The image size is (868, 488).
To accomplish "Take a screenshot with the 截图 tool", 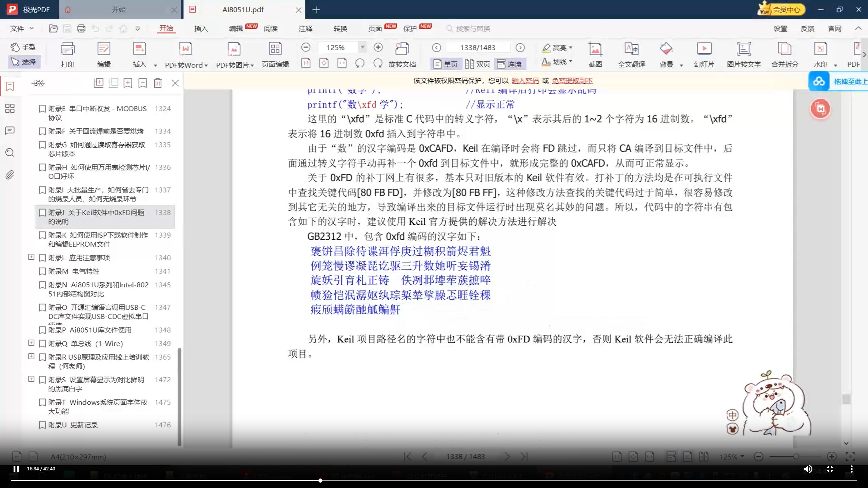I will pos(596,54).
